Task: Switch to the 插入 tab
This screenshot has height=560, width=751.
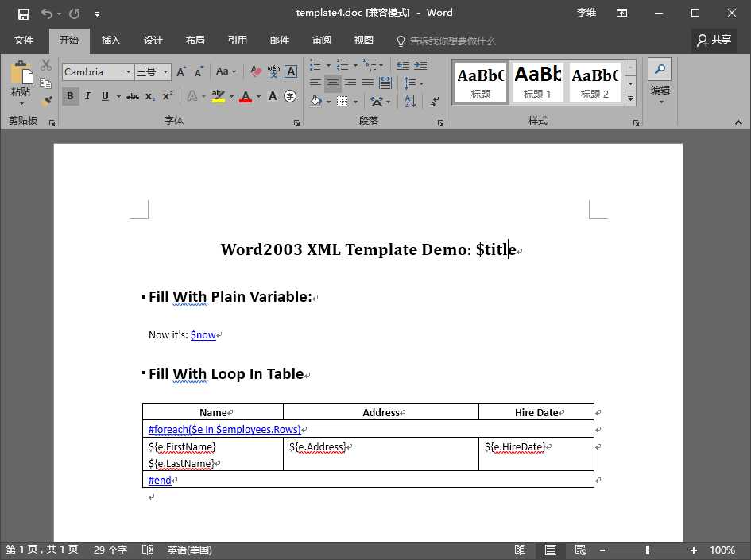Action: [x=110, y=41]
